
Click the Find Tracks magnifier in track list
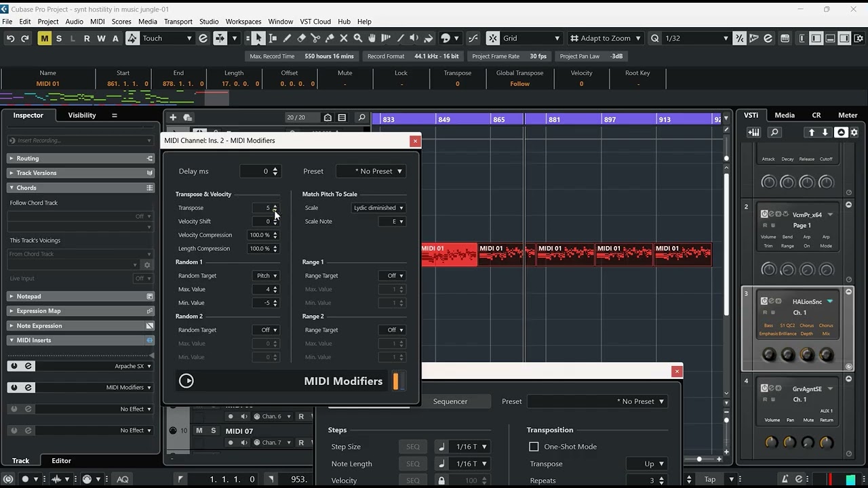tap(361, 117)
